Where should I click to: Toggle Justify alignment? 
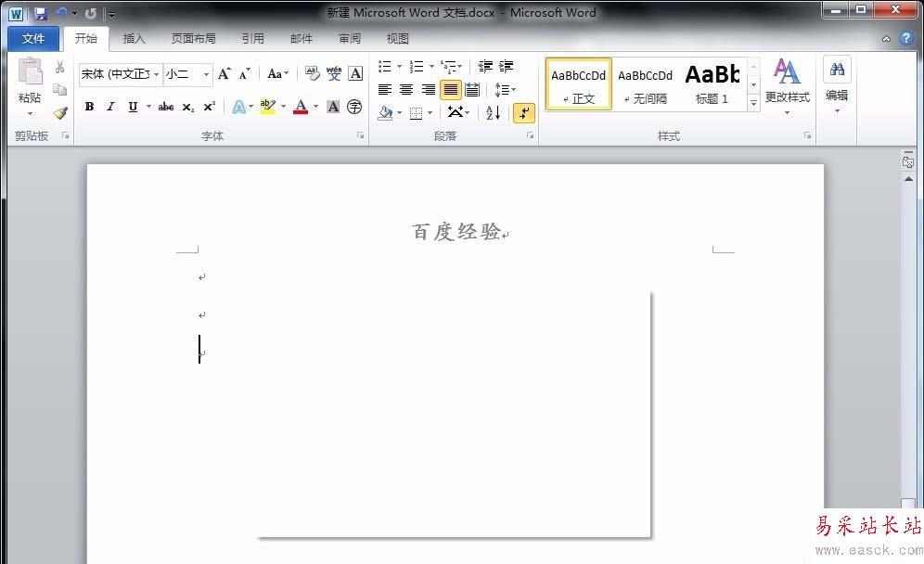click(450, 90)
